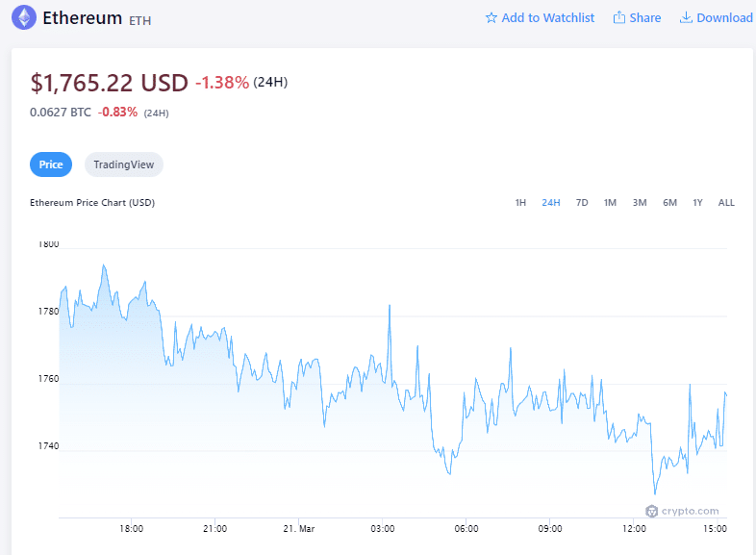Image resolution: width=756 pixels, height=555 pixels.
Task: Select the 7D time range
Action: (582, 203)
